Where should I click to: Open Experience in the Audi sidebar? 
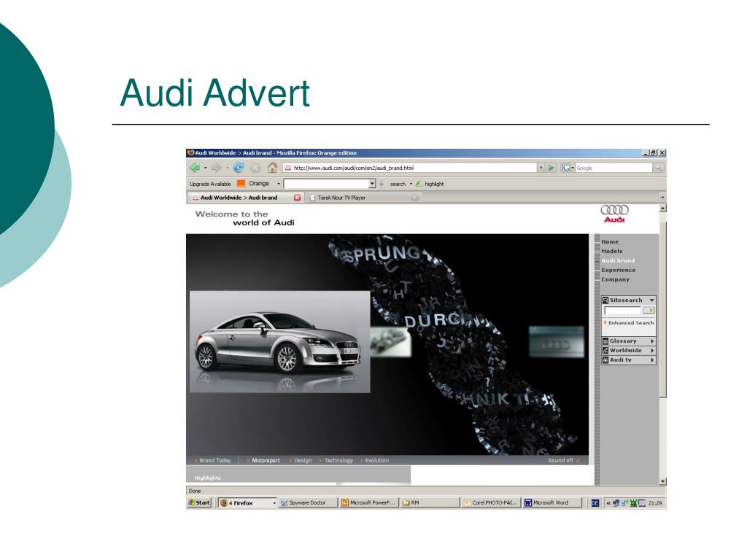point(619,271)
